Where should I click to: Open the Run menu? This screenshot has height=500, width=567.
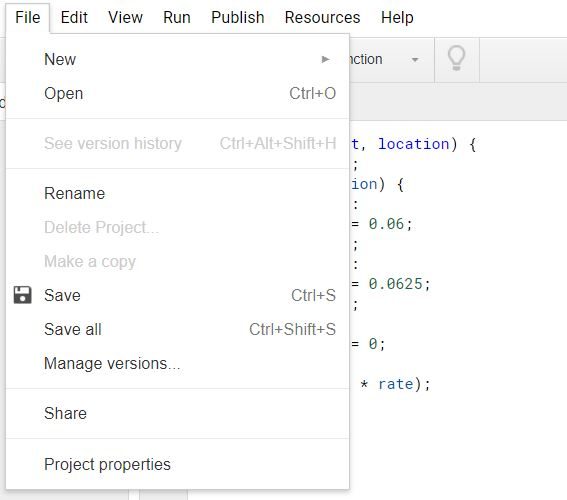coord(177,17)
